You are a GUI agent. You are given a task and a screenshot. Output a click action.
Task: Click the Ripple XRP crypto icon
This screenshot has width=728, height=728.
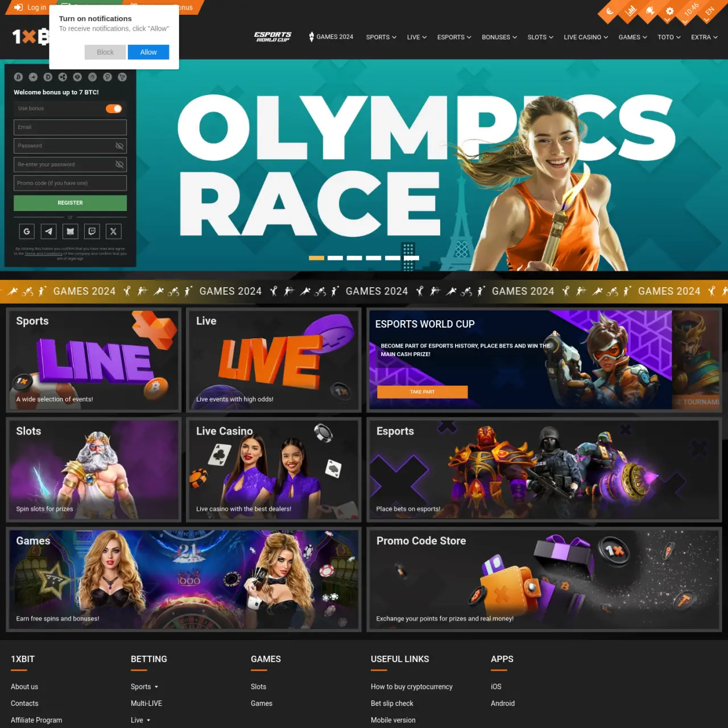63,77
